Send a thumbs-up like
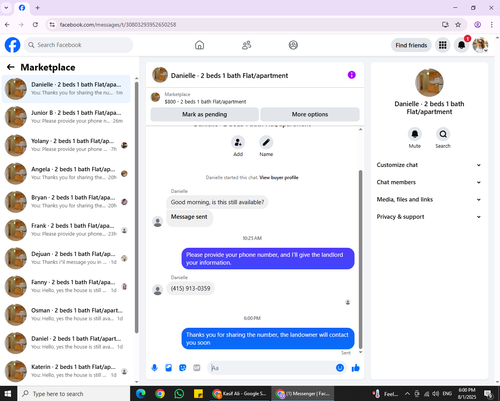Image resolution: width=500 pixels, height=401 pixels. coord(356,368)
